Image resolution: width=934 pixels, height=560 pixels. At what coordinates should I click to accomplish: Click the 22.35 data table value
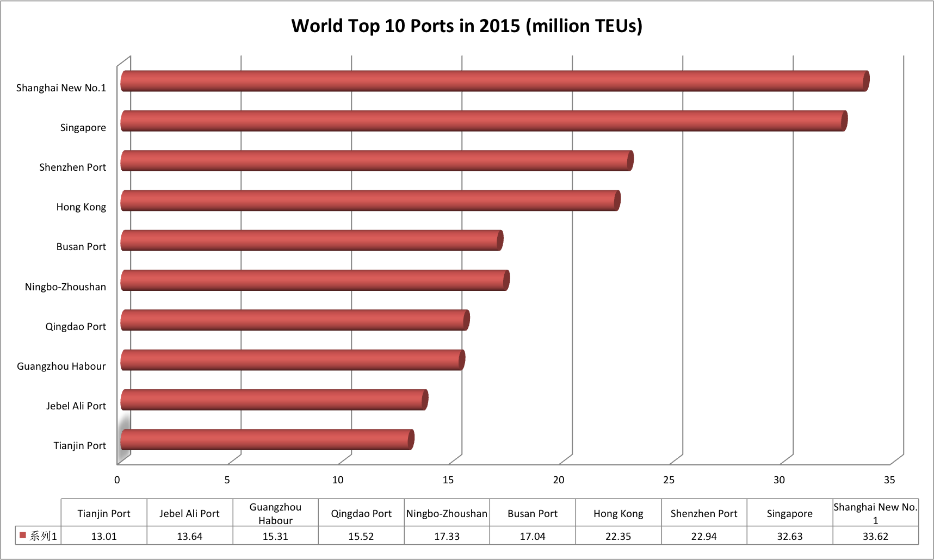[618, 536]
